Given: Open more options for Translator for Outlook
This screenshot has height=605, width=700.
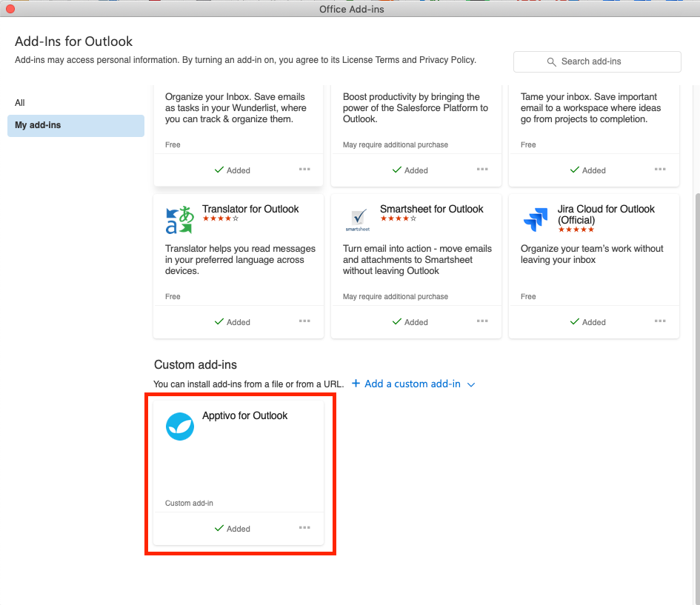Looking at the screenshot, I should pyautogui.click(x=304, y=321).
